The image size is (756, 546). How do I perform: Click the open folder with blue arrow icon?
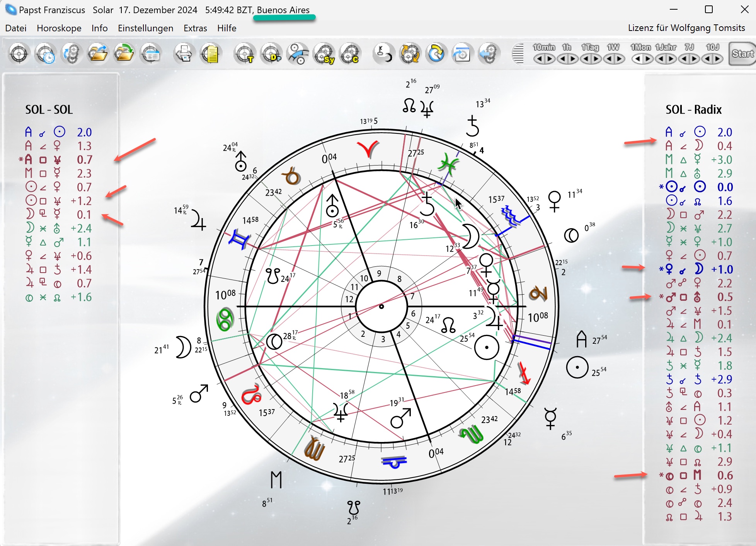(x=97, y=53)
